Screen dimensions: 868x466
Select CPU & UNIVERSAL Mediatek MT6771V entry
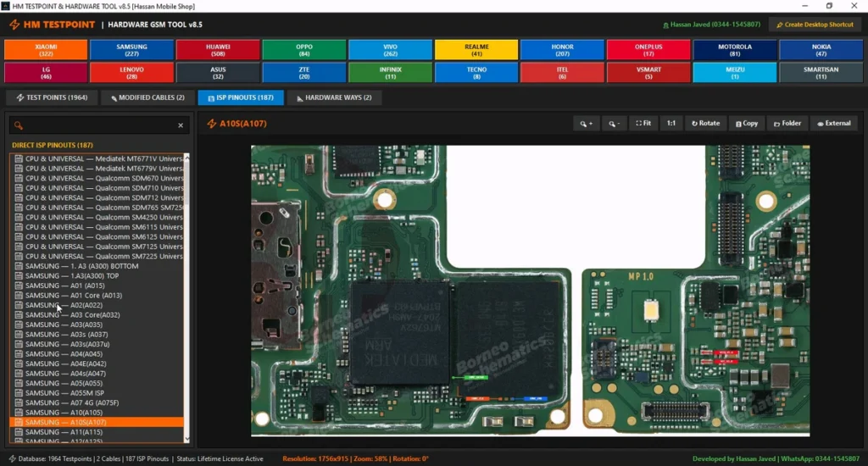(x=97, y=158)
